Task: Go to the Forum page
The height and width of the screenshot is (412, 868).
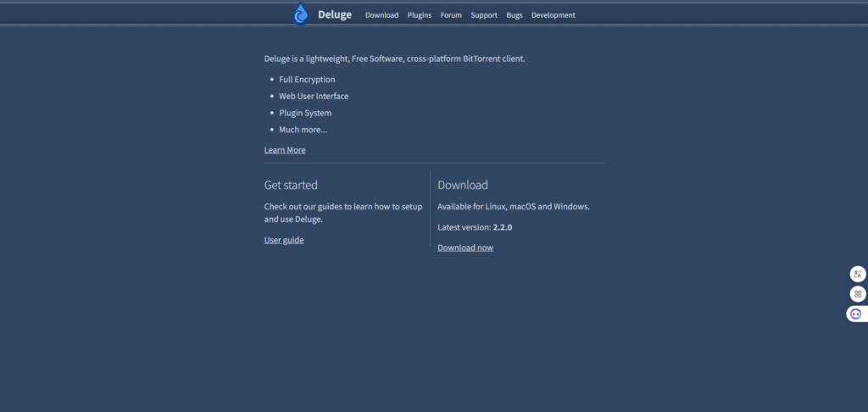Action: pos(451,15)
